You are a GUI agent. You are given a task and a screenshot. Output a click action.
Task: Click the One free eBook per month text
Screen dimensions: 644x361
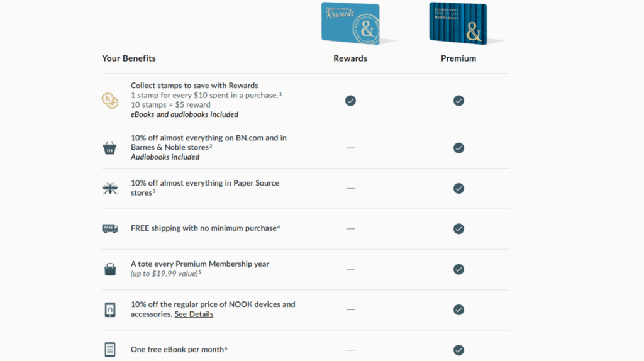[x=177, y=350]
